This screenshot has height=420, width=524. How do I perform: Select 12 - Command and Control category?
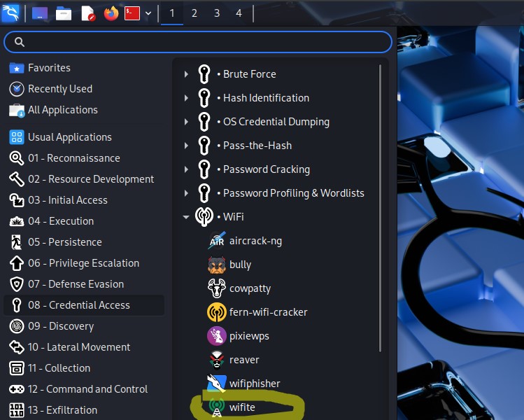(83, 389)
